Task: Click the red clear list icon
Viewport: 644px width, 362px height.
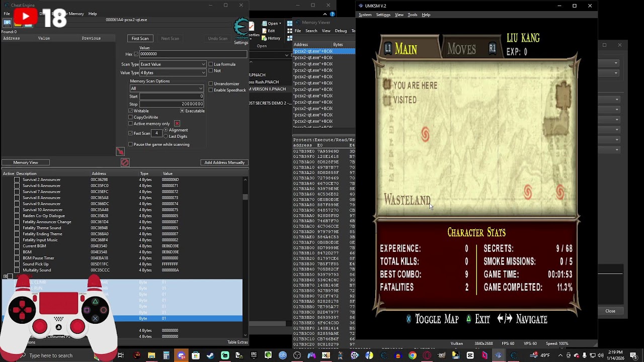Action: [x=125, y=162]
